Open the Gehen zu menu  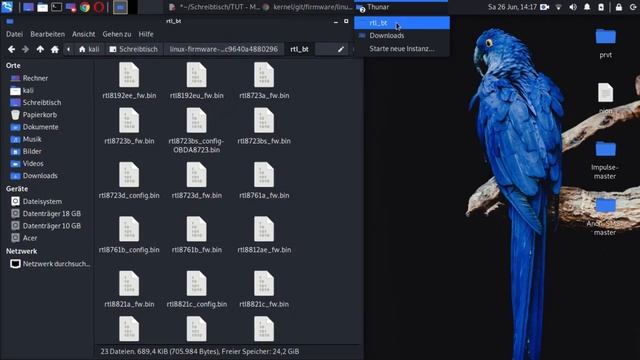point(117,34)
